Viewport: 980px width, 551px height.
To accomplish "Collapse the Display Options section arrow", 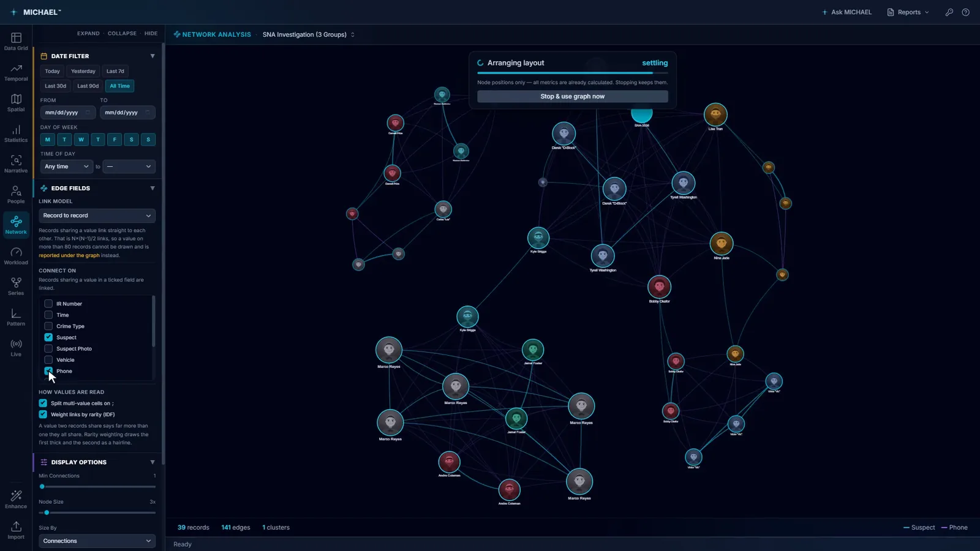I will click(x=153, y=462).
